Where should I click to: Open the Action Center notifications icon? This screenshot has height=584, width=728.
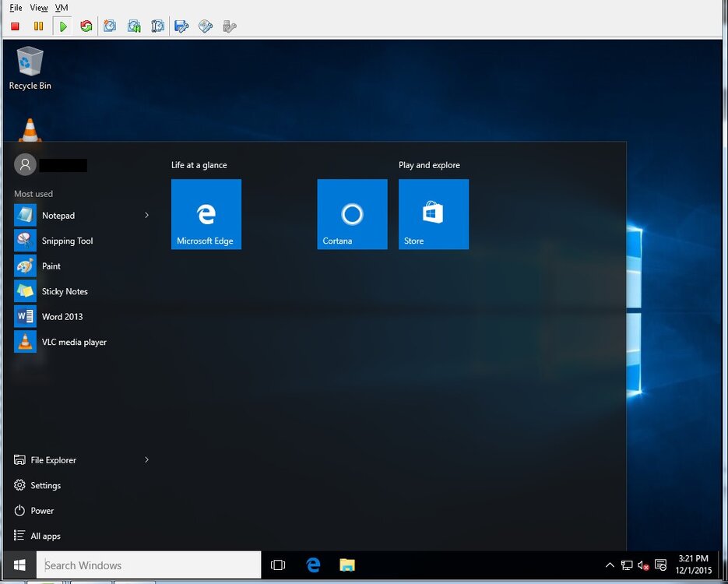(x=659, y=565)
